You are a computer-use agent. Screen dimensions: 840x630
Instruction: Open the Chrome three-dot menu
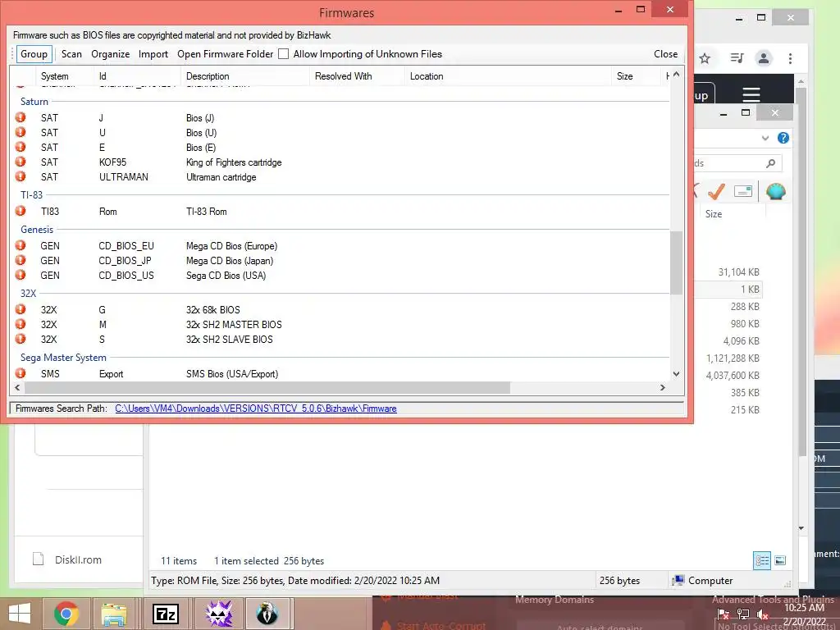(790, 58)
